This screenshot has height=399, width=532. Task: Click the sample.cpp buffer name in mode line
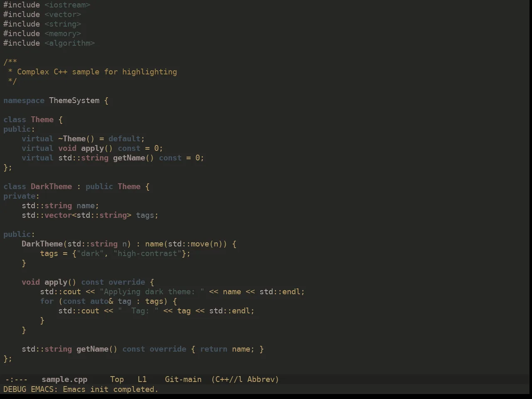[64, 379]
